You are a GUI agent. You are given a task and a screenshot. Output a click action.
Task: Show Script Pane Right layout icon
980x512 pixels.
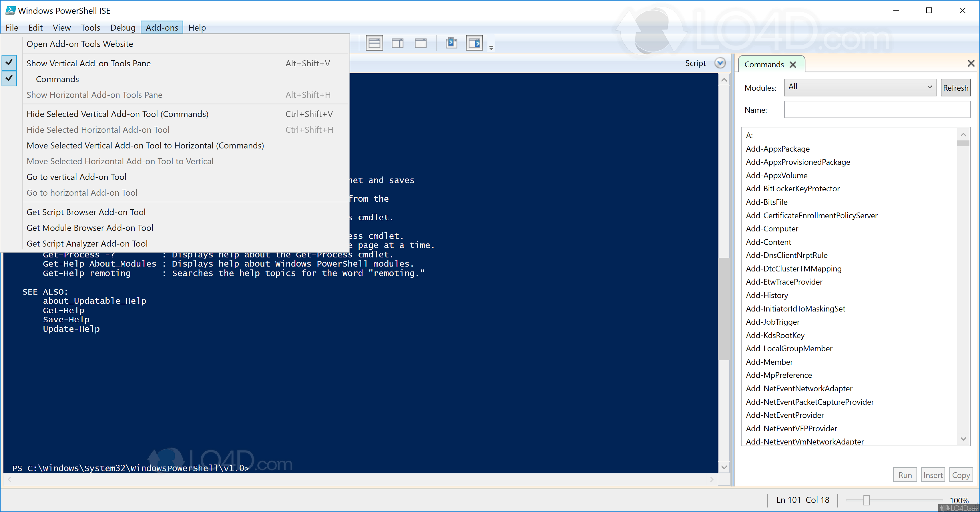pos(398,43)
